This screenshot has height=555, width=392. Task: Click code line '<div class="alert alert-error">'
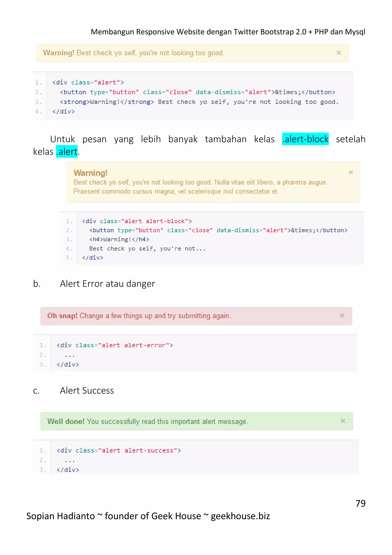pos(115,345)
